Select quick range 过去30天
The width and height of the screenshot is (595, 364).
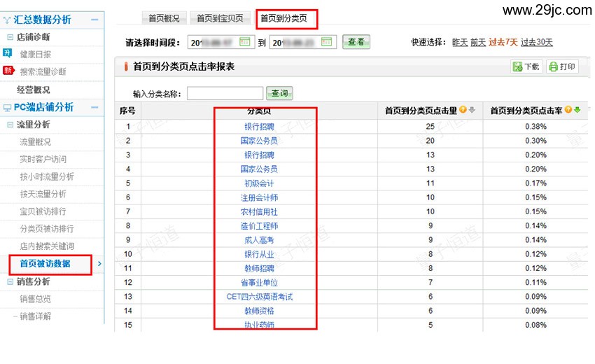click(x=536, y=43)
